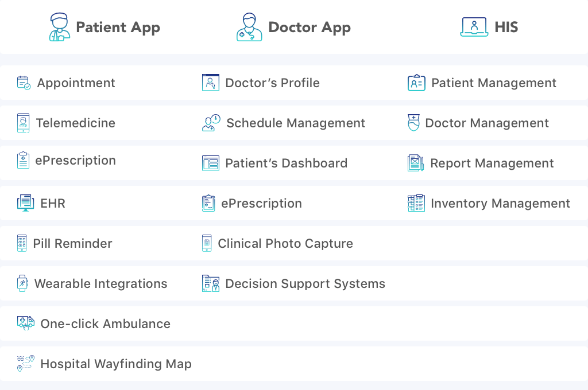This screenshot has height=390, width=588.
Task: Select the HIS heading
Action: 506,27
